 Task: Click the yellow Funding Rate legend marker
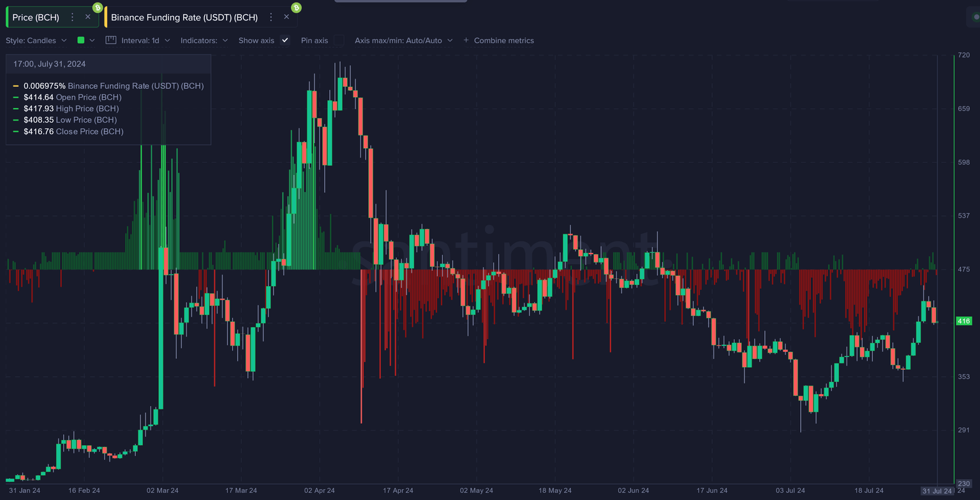[x=15, y=86]
